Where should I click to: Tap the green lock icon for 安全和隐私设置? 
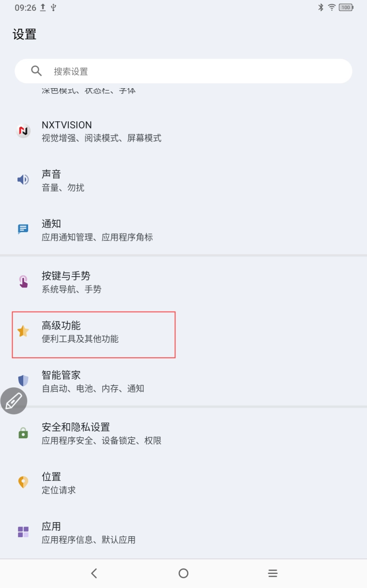point(23,433)
